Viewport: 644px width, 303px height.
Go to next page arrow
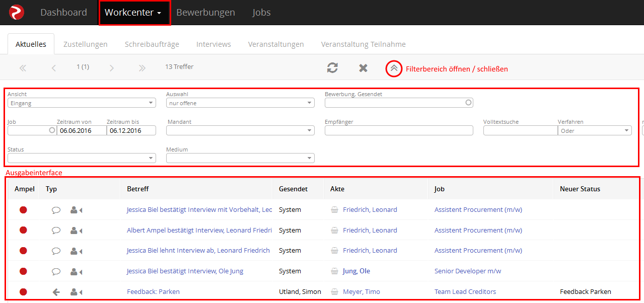[111, 68]
